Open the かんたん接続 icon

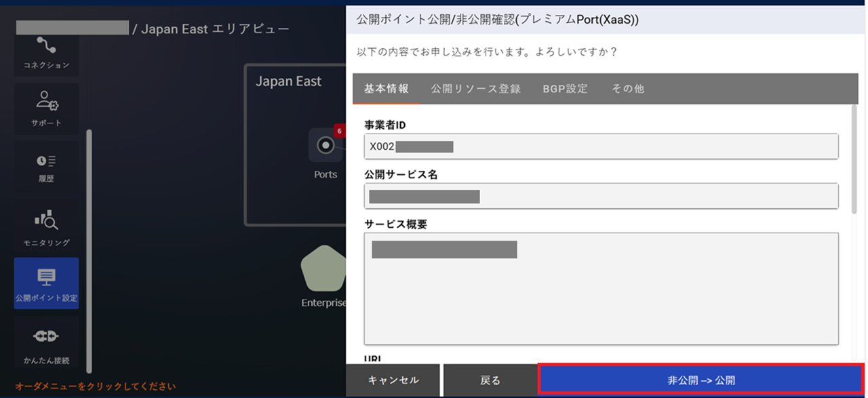point(45,341)
